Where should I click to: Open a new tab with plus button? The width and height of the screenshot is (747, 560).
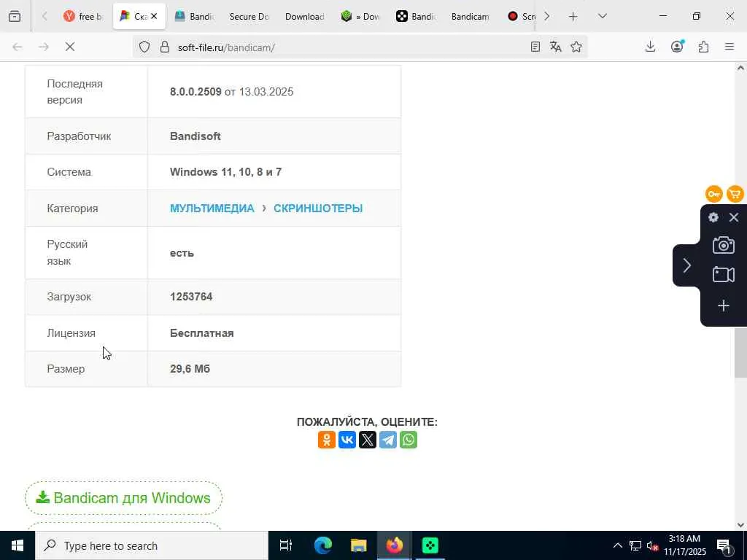click(x=573, y=16)
